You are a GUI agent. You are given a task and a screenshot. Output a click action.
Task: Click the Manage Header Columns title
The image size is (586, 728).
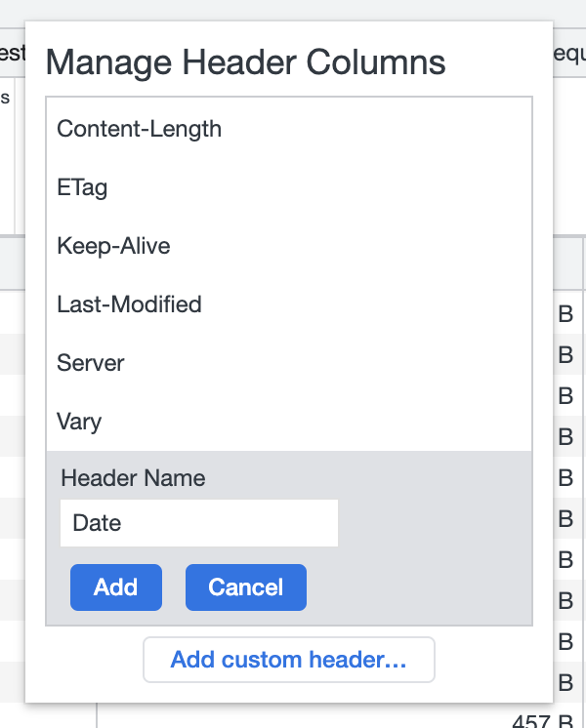pyautogui.click(x=245, y=61)
